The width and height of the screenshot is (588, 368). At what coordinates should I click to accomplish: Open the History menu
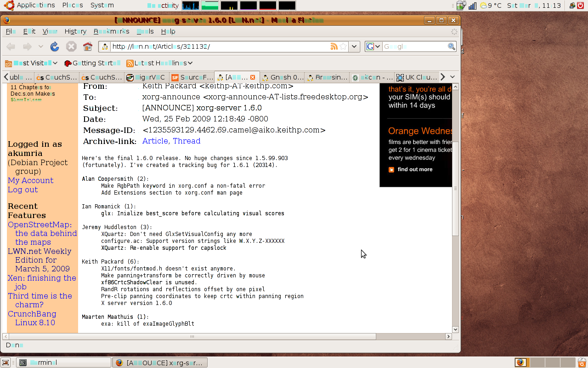75,31
